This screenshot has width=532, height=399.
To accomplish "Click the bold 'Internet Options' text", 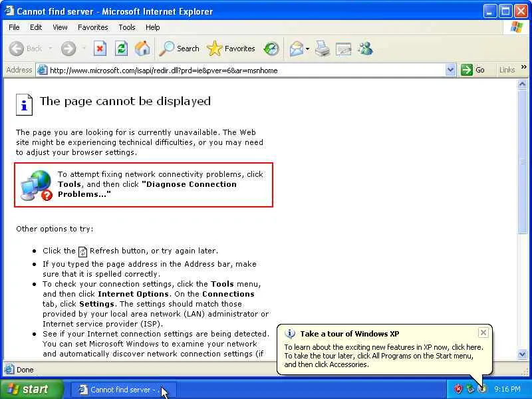I will click(x=133, y=294).
